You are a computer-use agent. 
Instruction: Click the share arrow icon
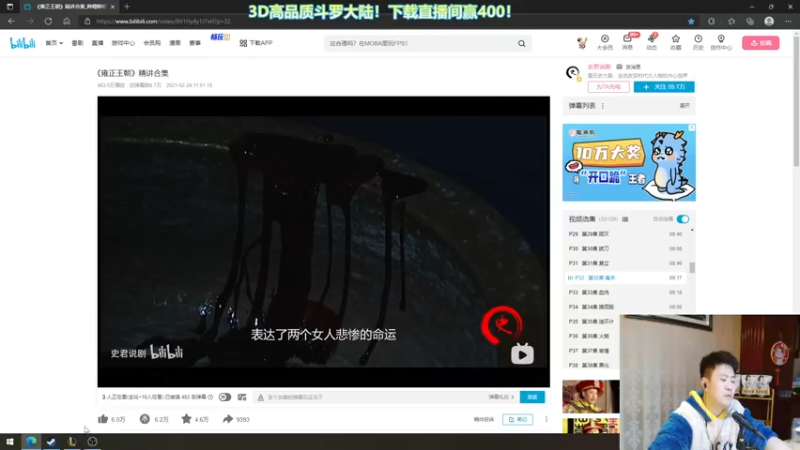[x=228, y=419]
